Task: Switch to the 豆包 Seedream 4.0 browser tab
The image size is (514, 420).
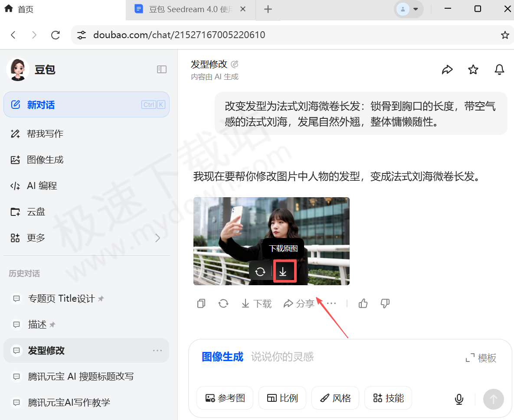Action: pos(187,9)
